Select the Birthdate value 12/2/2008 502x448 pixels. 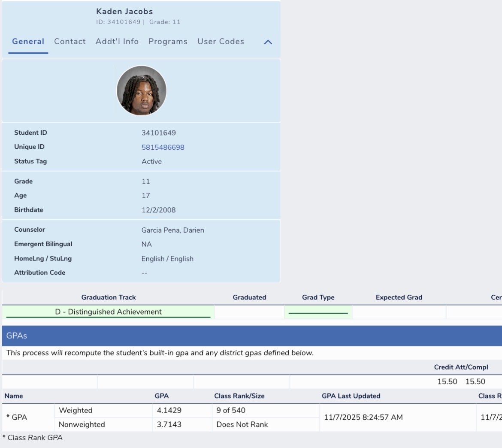click(159, 210)
